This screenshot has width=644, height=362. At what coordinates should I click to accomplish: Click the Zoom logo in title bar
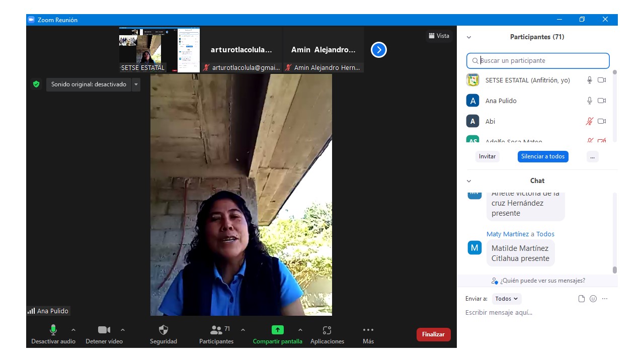click(x=31, y=20)
